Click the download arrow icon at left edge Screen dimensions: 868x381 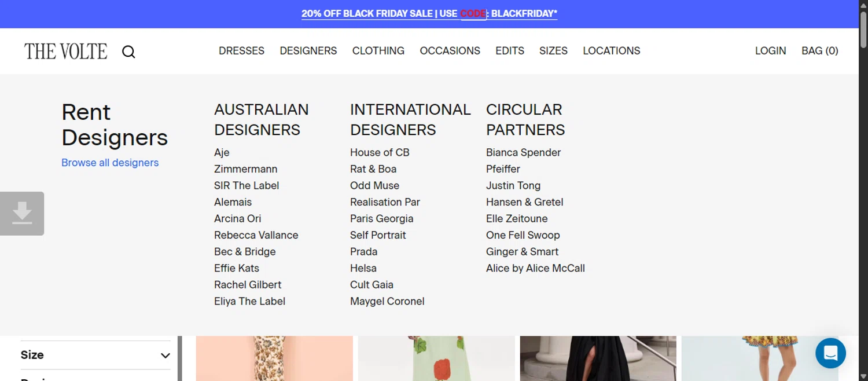[22, 214]
